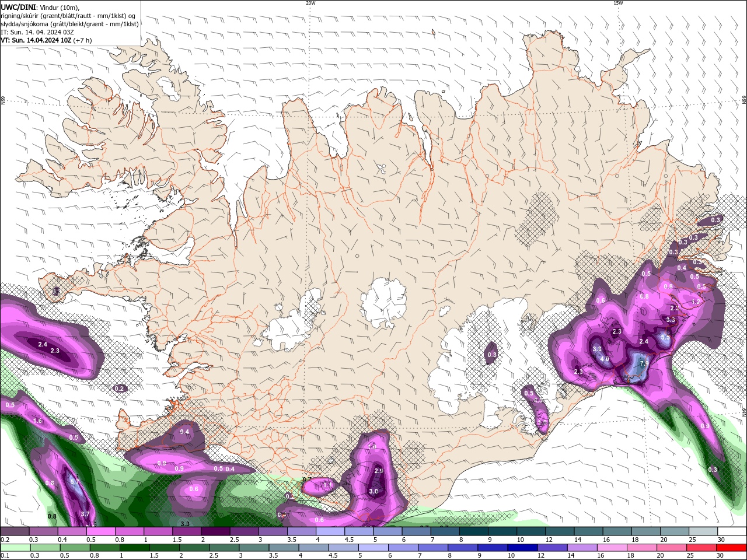Click the '2.9' value above the 3.0 label
747x560 pixels.
click(x=378, y=471)
